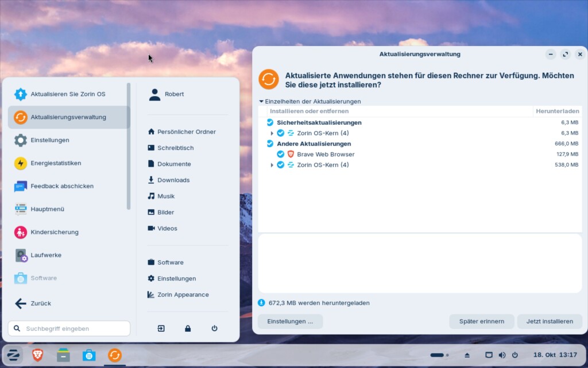Open the Files icon in the taskbar
The width and height of the screenshot is (588, 368).
[x=63, y=355]
